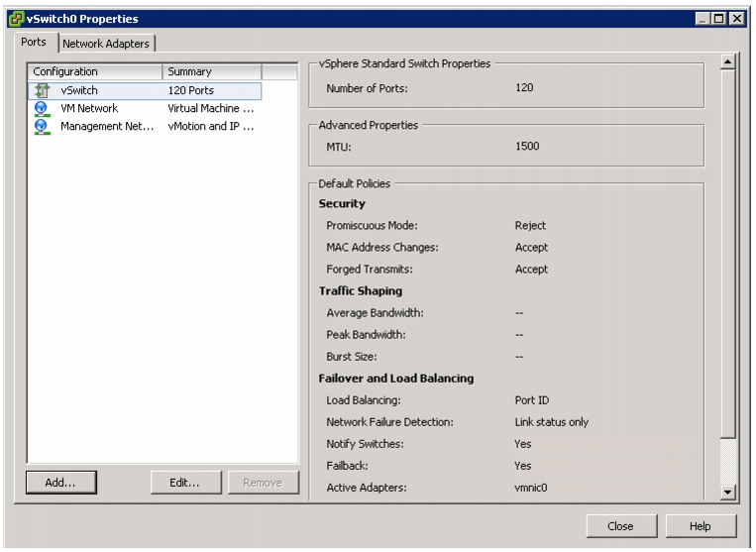This screenshot has height=552, width=756.
Task: Click the Peak Bandwidth label
Action: click(366, 335)
